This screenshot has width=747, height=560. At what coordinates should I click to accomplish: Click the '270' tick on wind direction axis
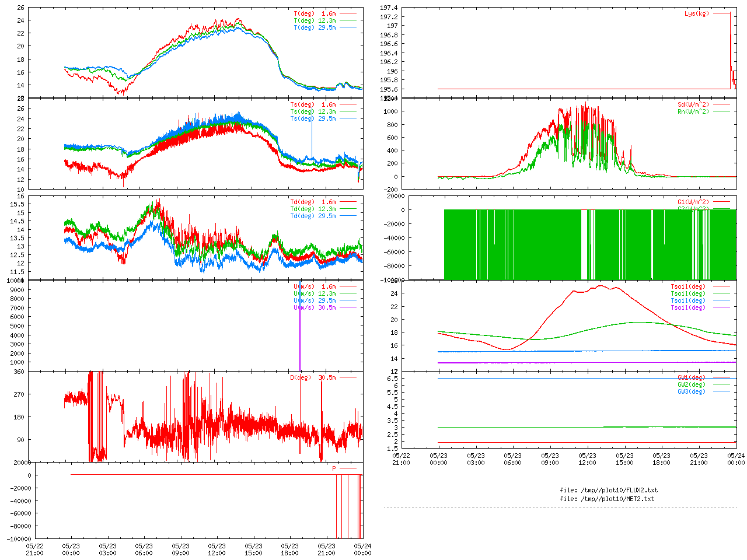tap(19, 394)
